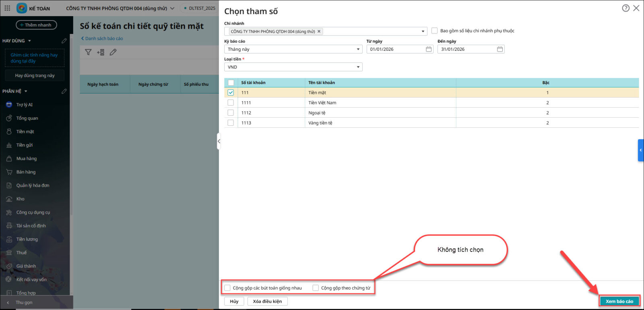
Task: Go back via Danh sách báo cáo link
Action: [x=102, y=39]
